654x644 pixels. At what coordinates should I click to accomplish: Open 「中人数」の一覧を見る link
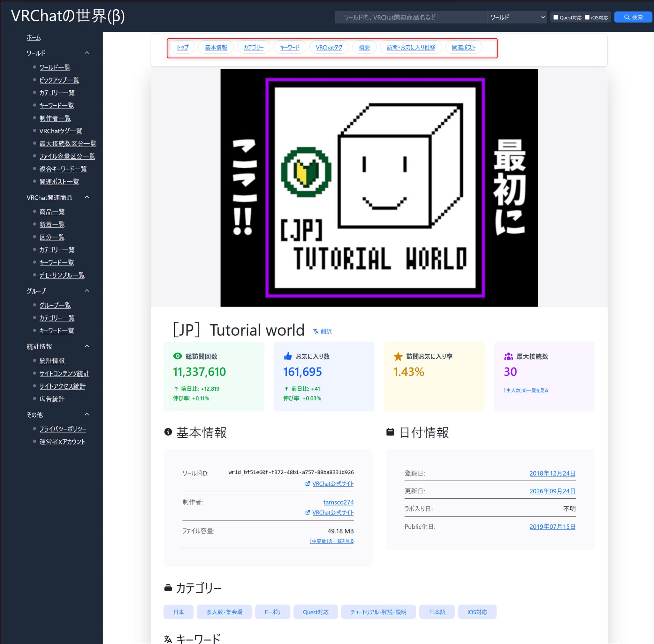click(x=526, y=390)
